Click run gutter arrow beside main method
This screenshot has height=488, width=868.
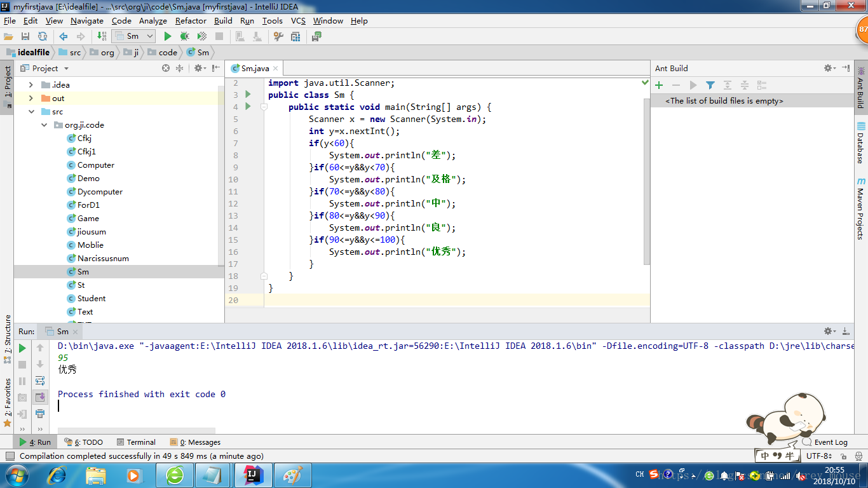pyautogui.click(x=248, y=106)
